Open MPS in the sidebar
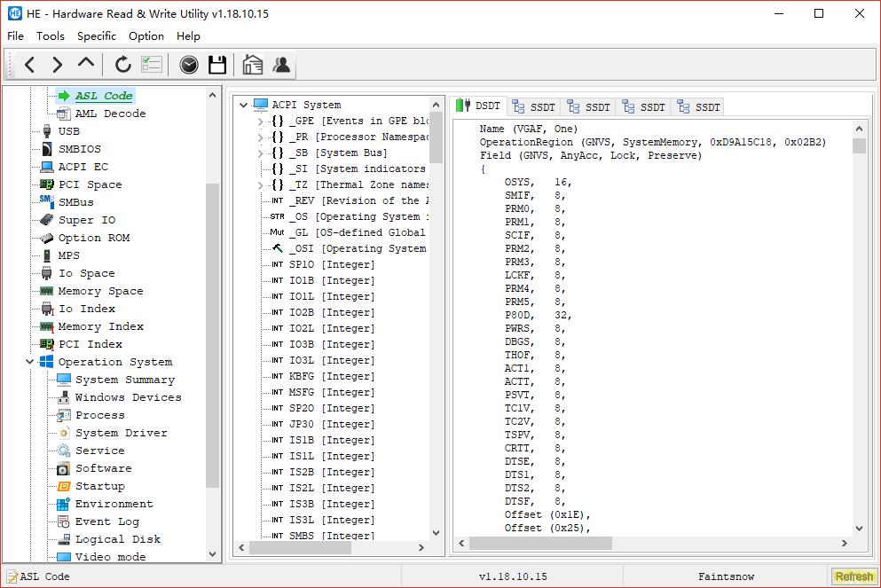 point(68,255)
